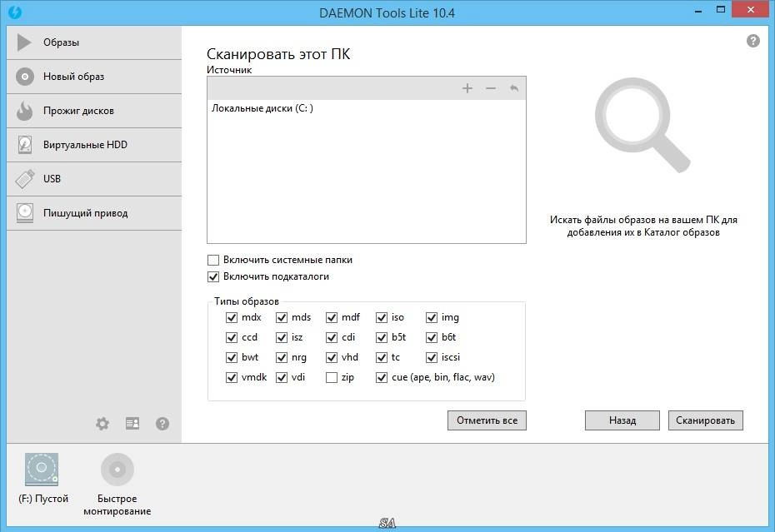This screenshot has height=532, width=775.
Task: Open settings via the gear icon
Action: click(x=102, y=423)
